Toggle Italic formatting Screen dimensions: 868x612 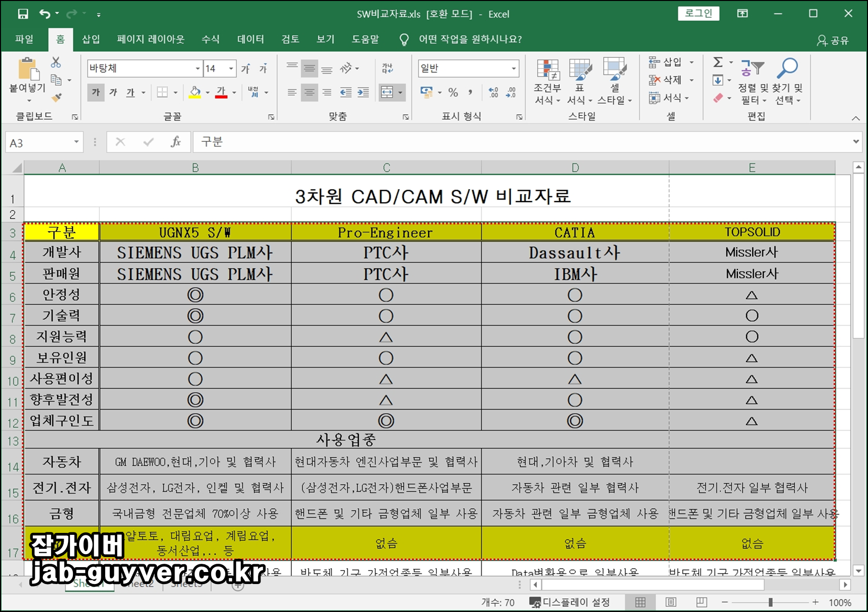click(113, 92)
